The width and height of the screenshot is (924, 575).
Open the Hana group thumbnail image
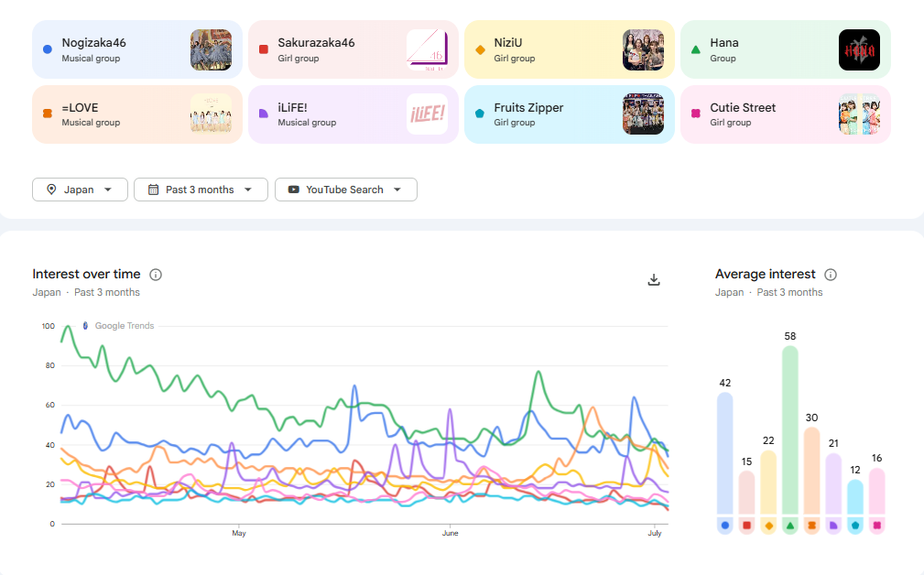tap(859, 50)
